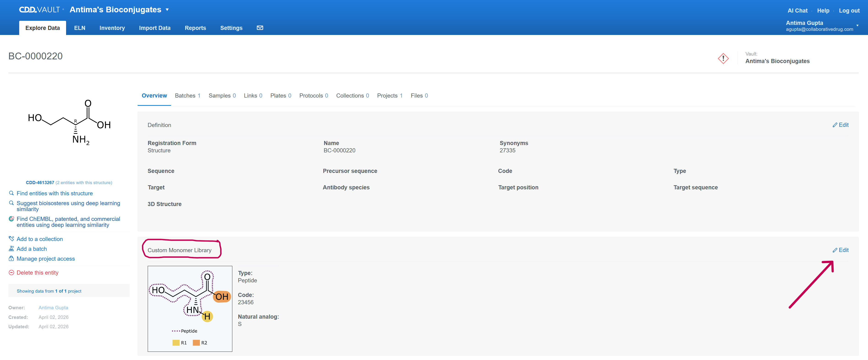Click the Type value Peptide
Viewport: 868px width, 360px height.
(247, 281)
